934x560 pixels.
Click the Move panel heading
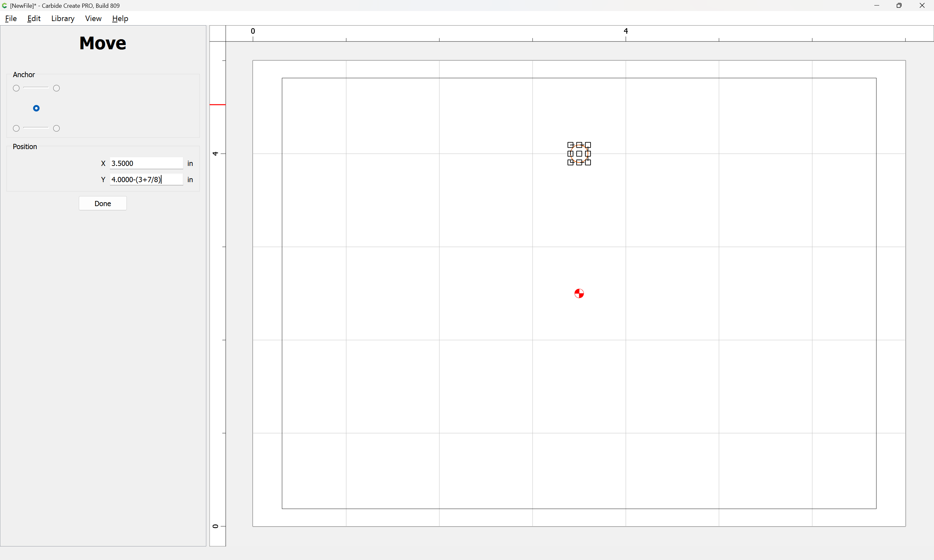click(x=103, y=43)
